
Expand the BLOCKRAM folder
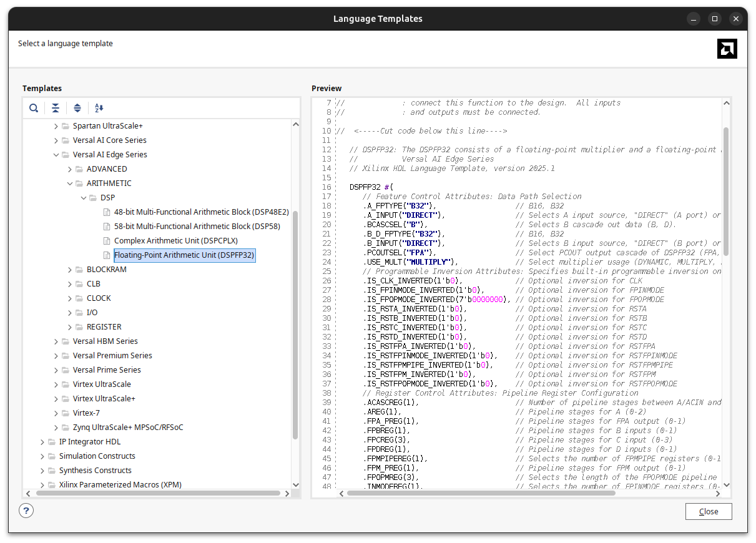(x=70, y=270)
